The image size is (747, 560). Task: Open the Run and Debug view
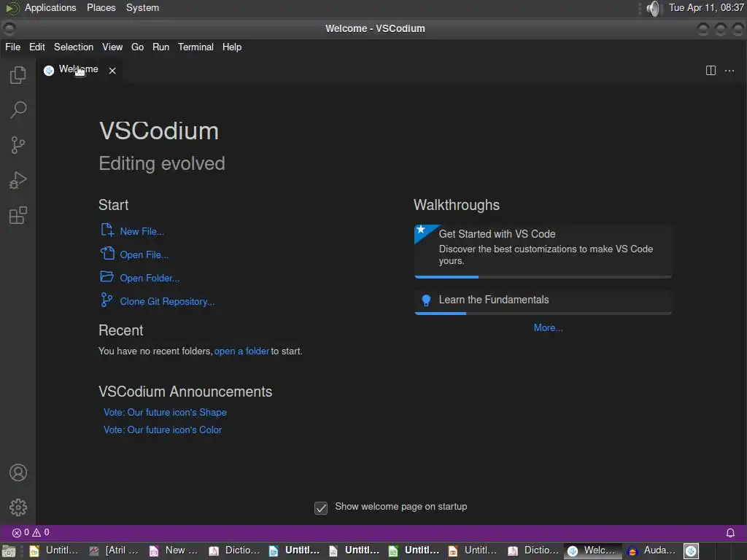pyautogui.click(x=18, y=181)
